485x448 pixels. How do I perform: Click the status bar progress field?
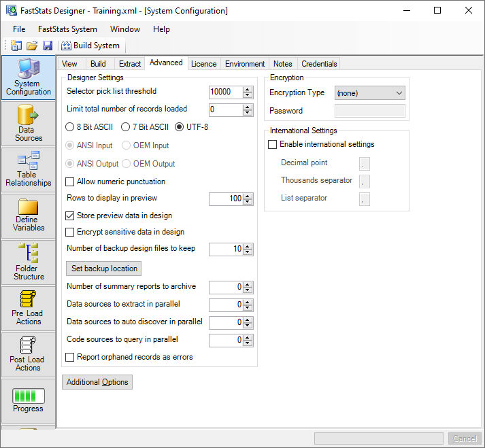[x=379, y=438]
